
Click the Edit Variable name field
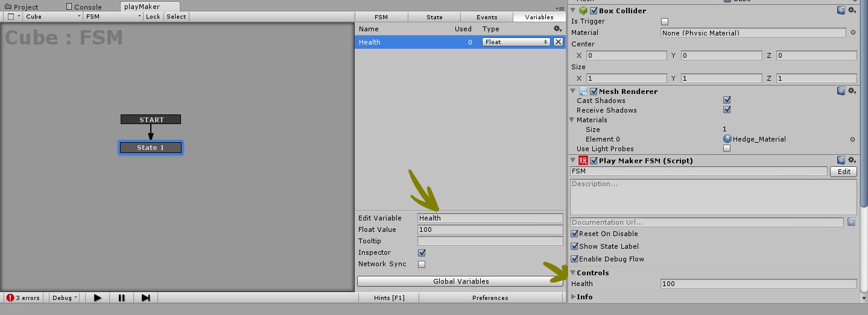tap(490, 218)
